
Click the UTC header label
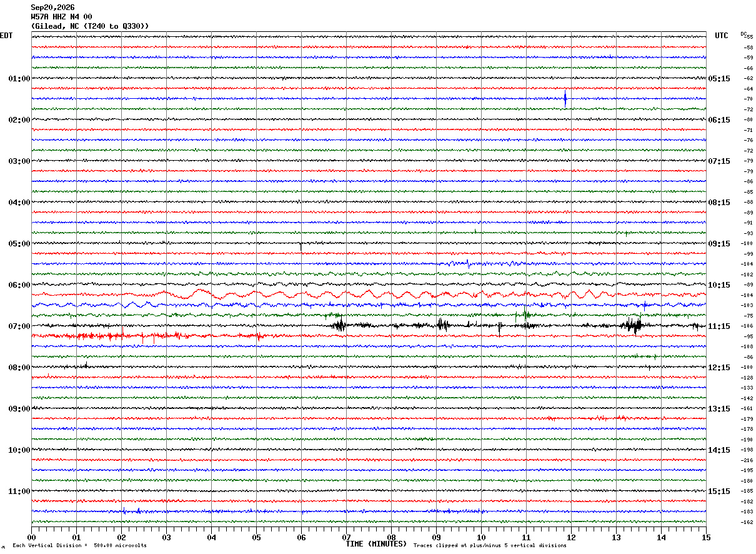coord(722,36)
